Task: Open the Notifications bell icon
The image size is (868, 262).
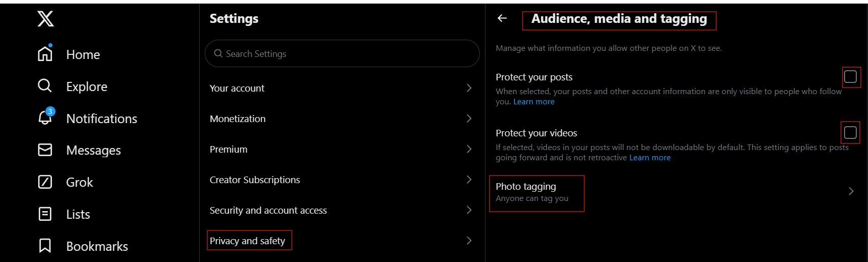Action: (x=45, y=118)
